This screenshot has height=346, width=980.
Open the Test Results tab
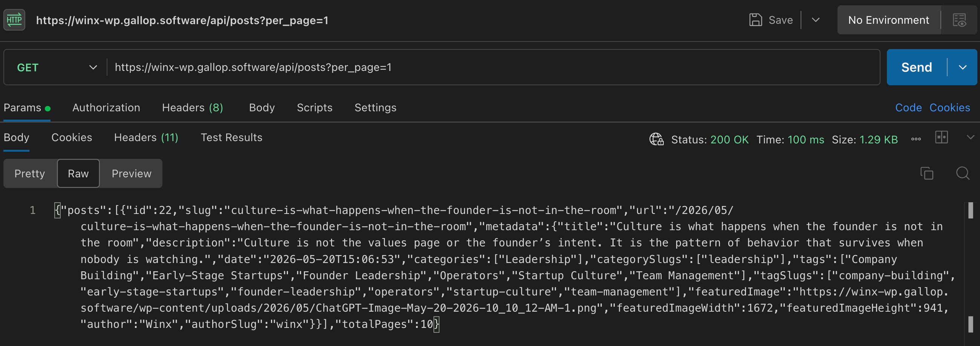click(231, 137)
